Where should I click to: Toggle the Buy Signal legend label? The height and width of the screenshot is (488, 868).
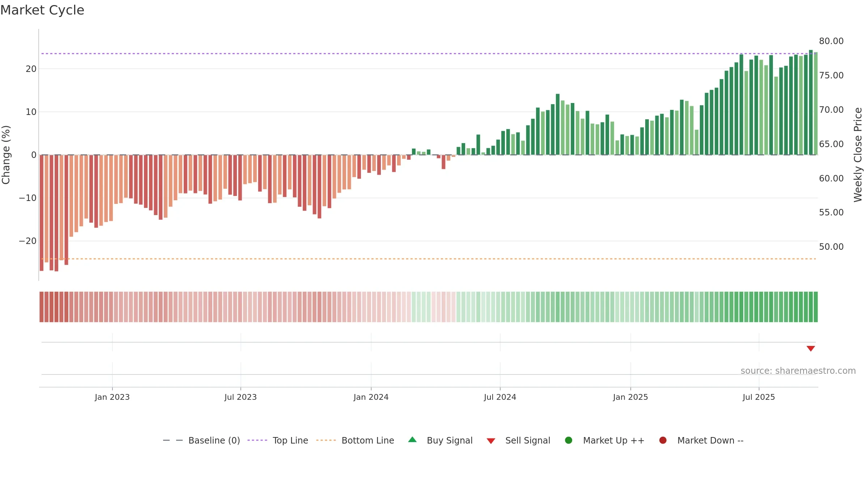pyautogui.click(x=450, y=440)
